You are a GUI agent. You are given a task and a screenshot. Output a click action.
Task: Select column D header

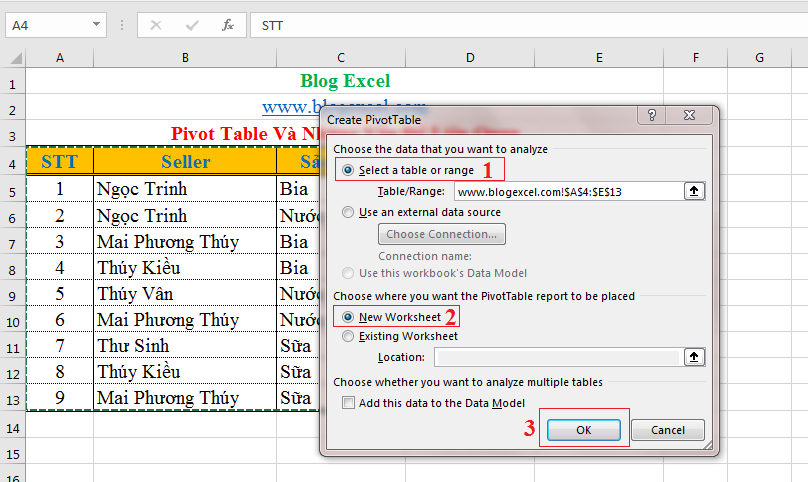tap(470, 58)
